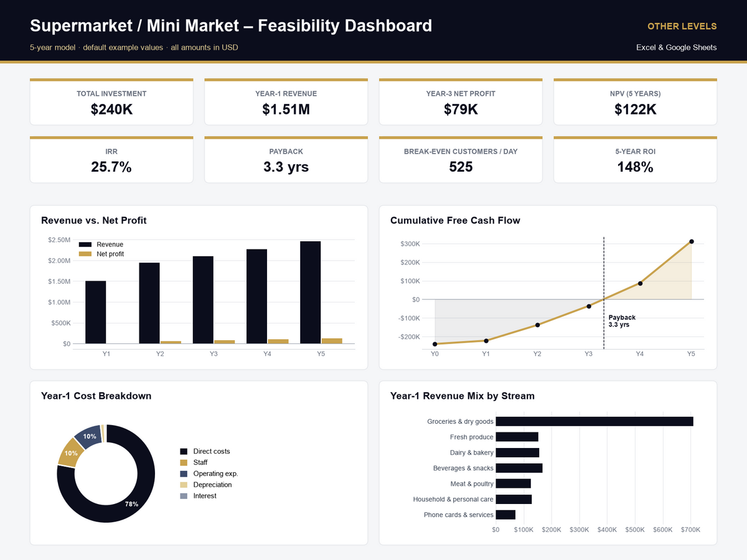Click the Y5 net profit bar
The image size is (747, 560).
point(332,341)
